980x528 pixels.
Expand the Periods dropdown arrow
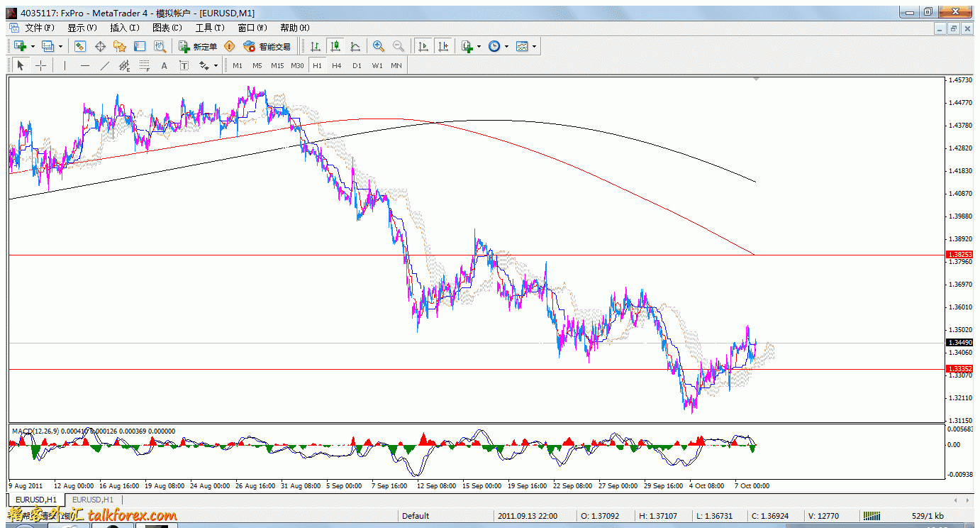pos(506,47)
